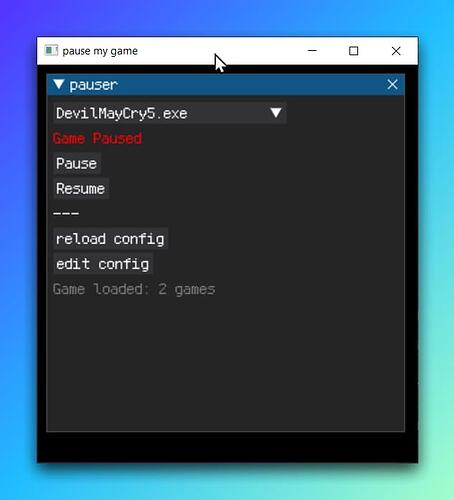Click the black area beneath the pauser panel
Screen dimensions: 454x500
tap(227, 447)
